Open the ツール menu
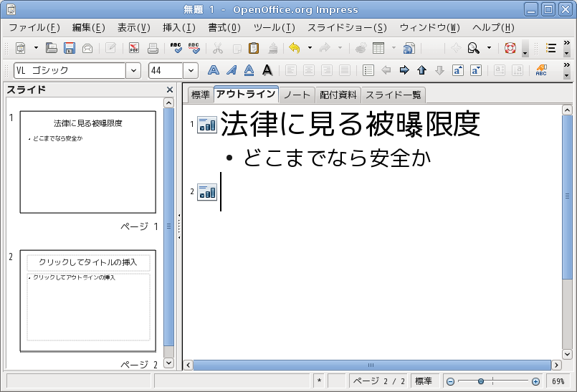 click(274, 28)
